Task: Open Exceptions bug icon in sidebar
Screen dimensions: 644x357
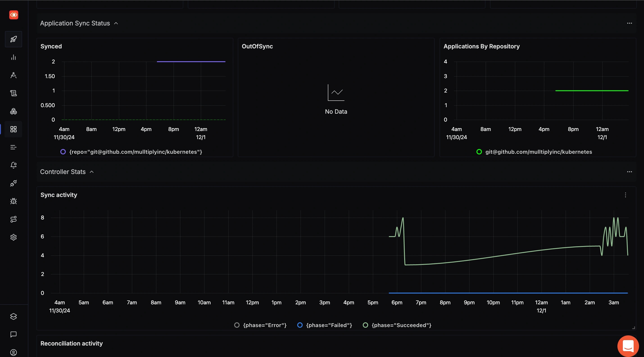Action: tap(14, 201)
